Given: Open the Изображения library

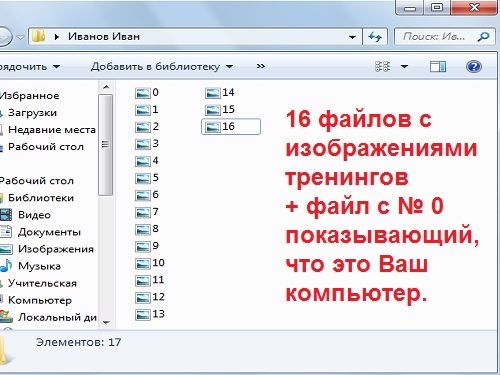Looking at the screenshot, I should click(47, 249).
